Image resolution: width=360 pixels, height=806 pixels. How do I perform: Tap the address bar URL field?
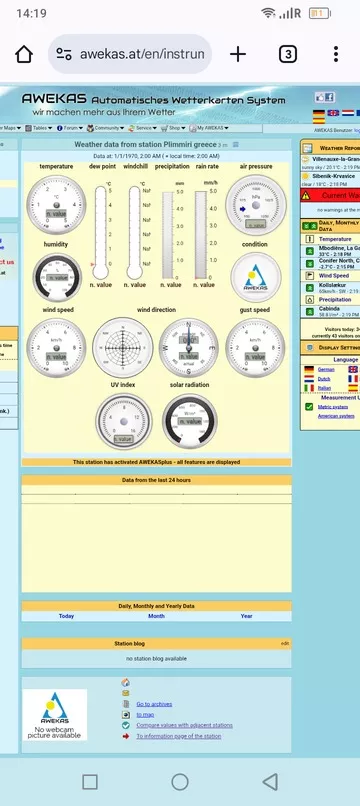pyautogui.click(x=130, y=54)
